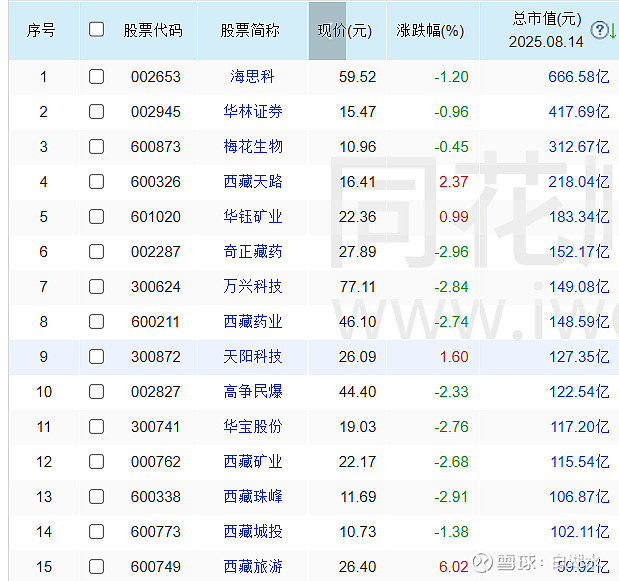The width and height of the screenshot is (619, 581).
Task: Open stock link 华宝股份
Action: (253, 427)
